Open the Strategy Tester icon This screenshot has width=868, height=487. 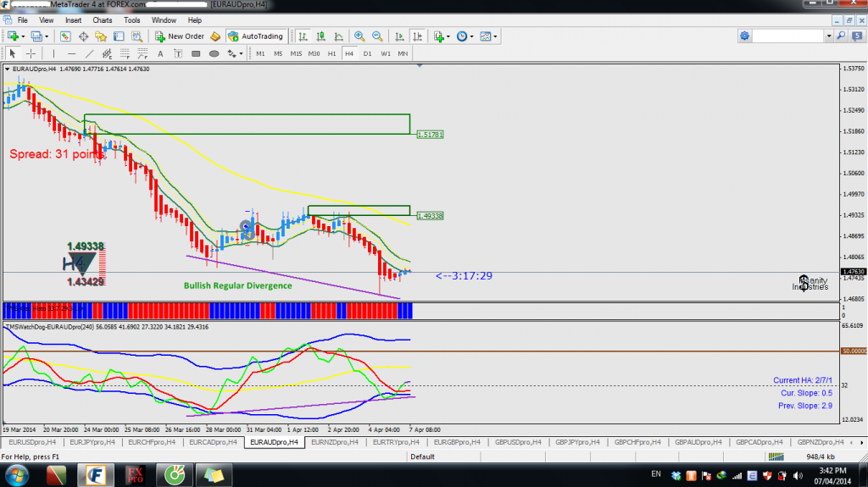(136, 36)
